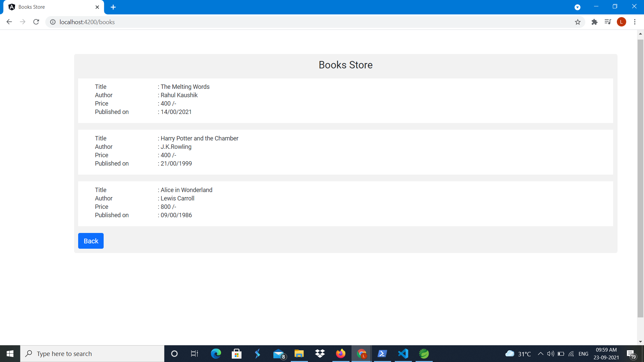Screen dimensions: 644x362
Task: Launch Microsoft Edge from the taskbar
Action: click(x=216, y=353)
